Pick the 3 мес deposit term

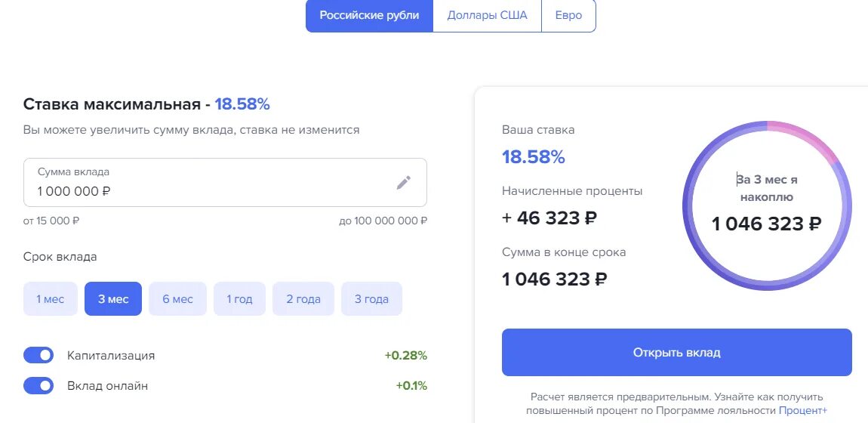(x=113, y=299)
